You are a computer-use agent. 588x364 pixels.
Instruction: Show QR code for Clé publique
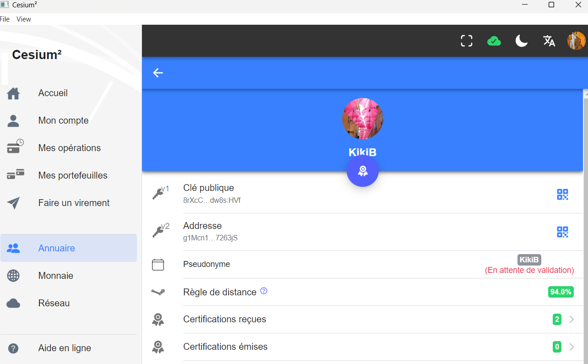[562, 195]
